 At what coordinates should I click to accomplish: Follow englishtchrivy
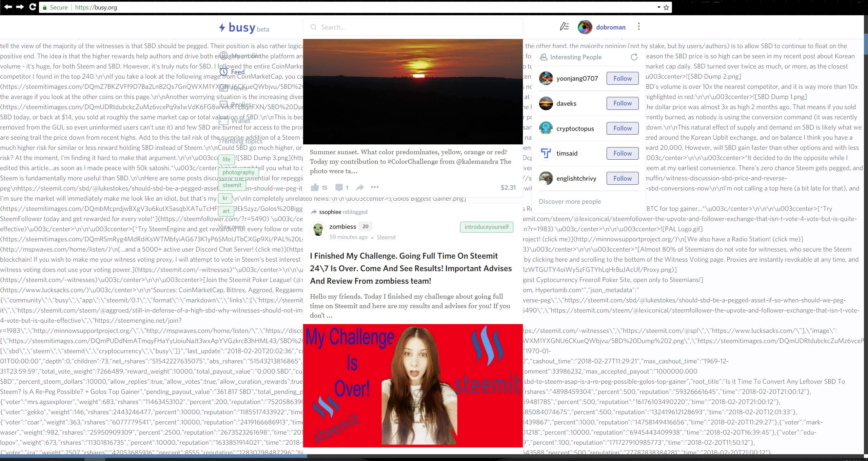pyautogui.click(x=623, y=178)
